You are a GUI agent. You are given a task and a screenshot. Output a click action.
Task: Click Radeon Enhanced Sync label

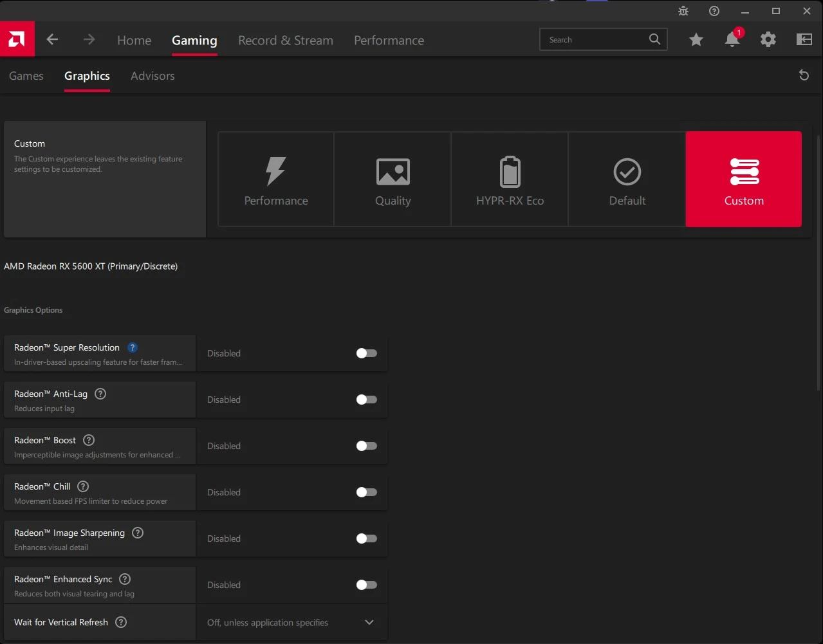point(63,579)
